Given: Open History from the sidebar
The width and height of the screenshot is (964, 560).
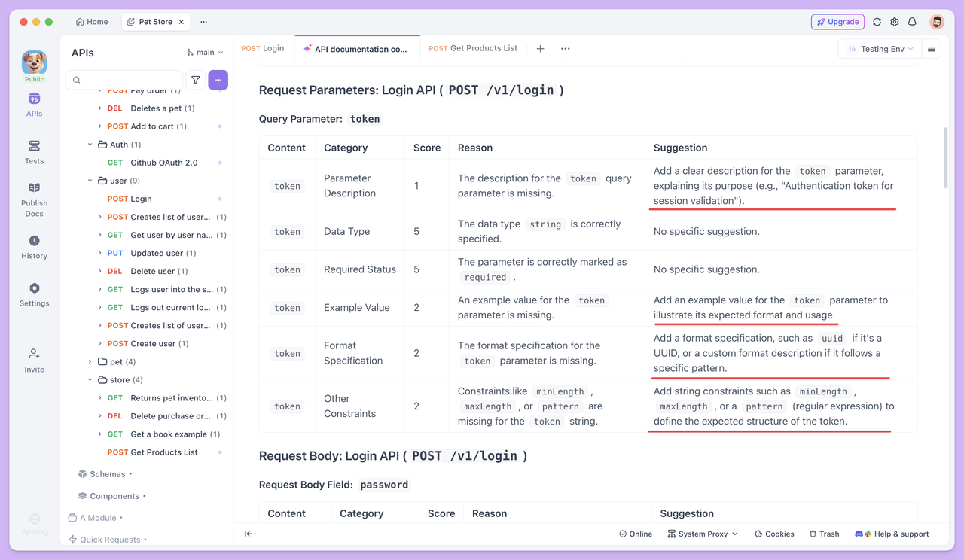Looking at the screenshot, I should coord(34,246).
